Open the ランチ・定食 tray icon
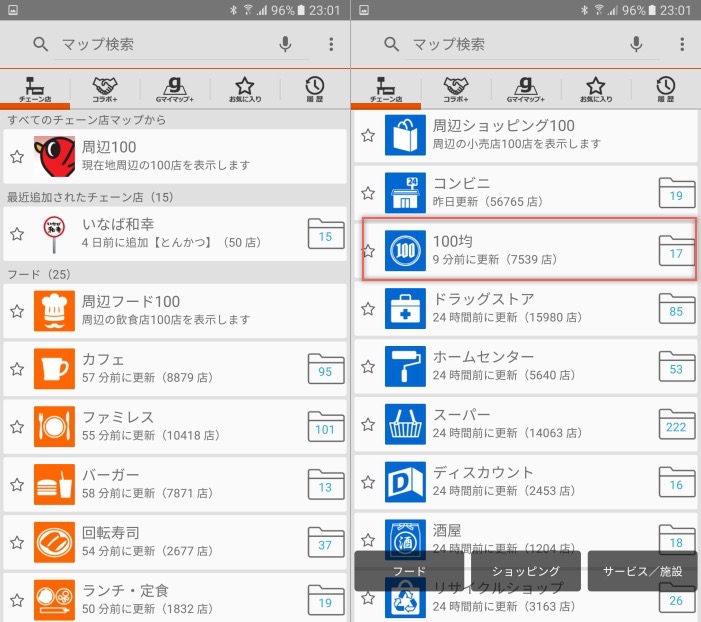 click(54, 600)
